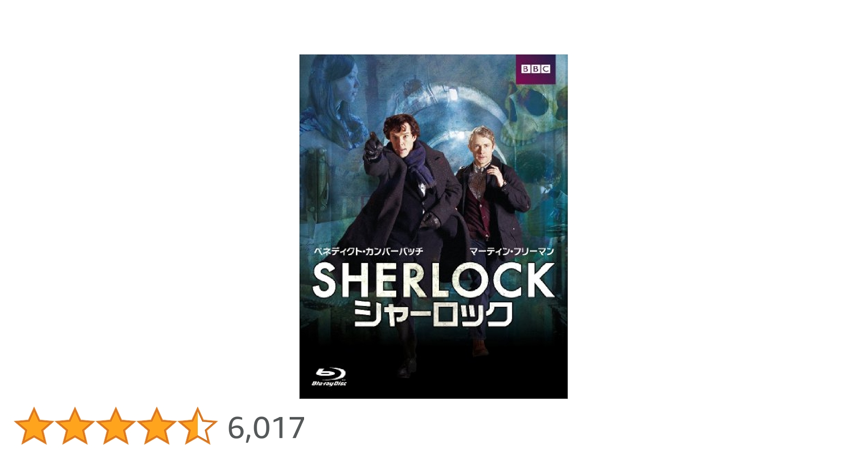Click the katakana シャーロック title
The width and height of the screenshot is (868, 454).
point(434,314)
